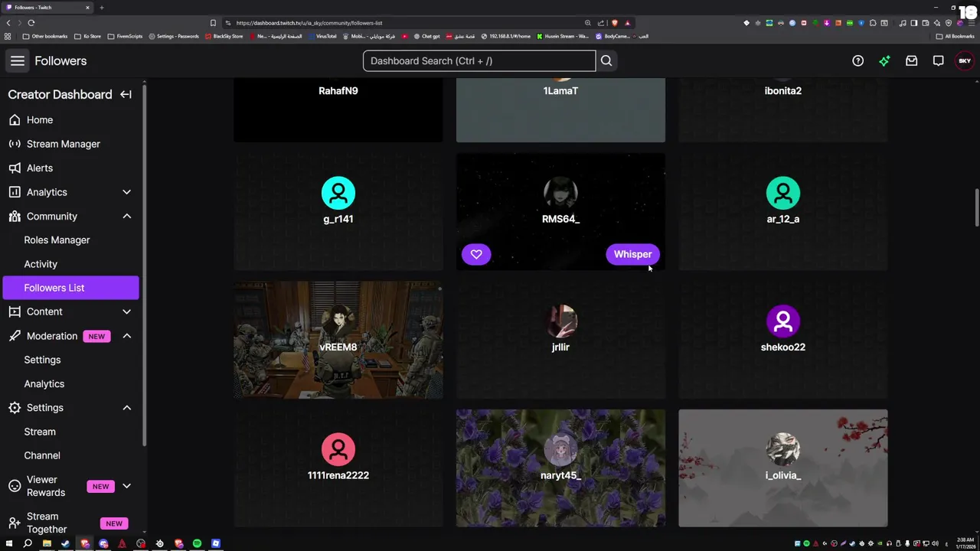
Task: Click naryt45_'s purple flowers card image
Action: 560,468
